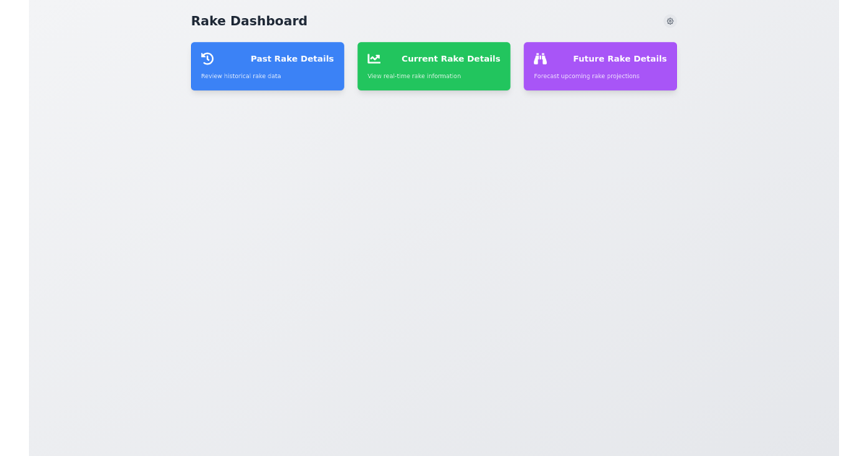Click the green Current Rake Details tile
Viewport: 868px width, 456px height.
[x=434, y=66]
